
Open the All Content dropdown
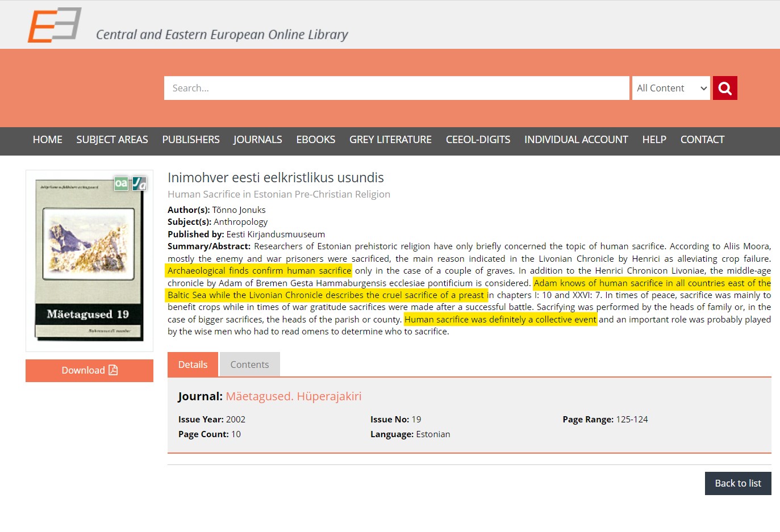click(x=671, y=88)
